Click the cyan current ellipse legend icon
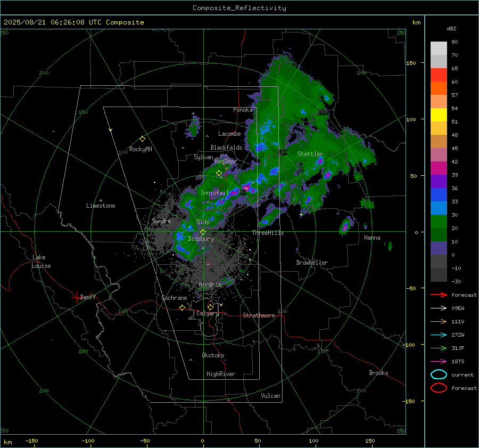The width and height of the screenshot is (479, 448). (439, 374)
